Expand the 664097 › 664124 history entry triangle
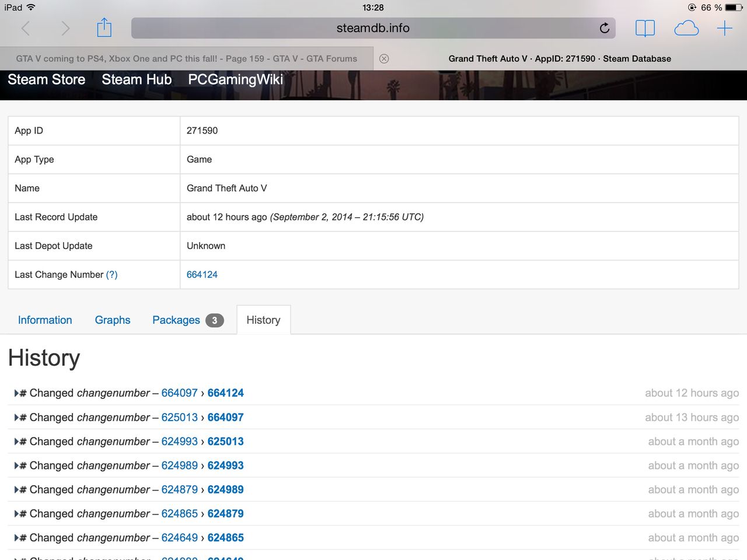The image size is (747, 560). (16, 393)
